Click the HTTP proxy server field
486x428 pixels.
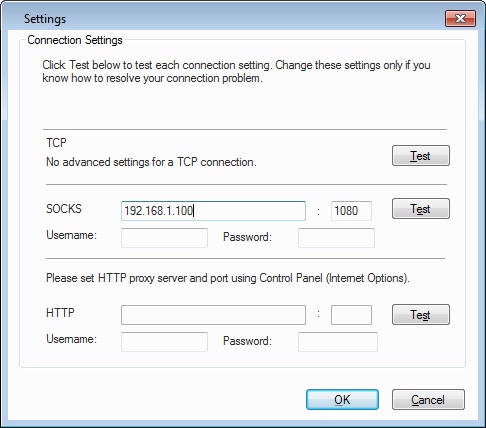click(x=213, y=315)
